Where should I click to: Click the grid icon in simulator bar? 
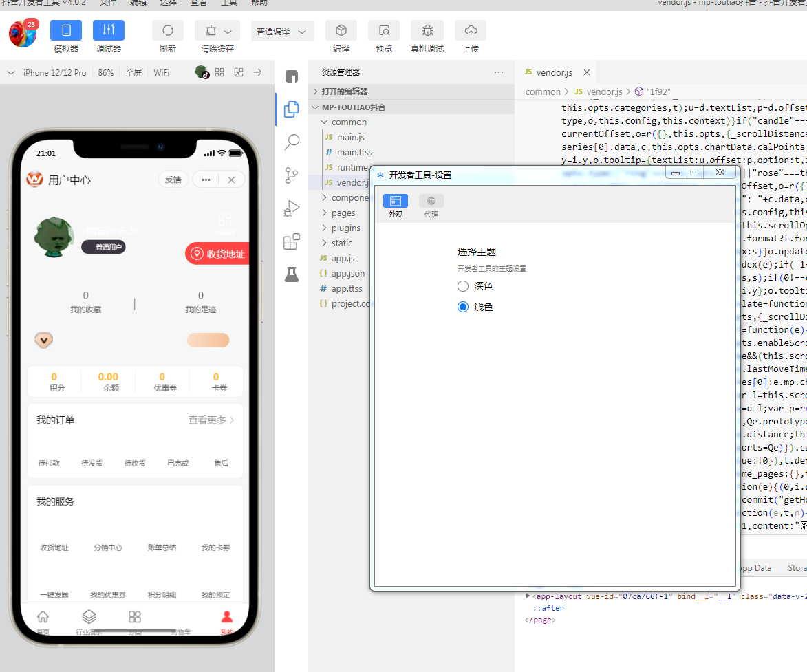pyautogui.click(x=219, y=72)
